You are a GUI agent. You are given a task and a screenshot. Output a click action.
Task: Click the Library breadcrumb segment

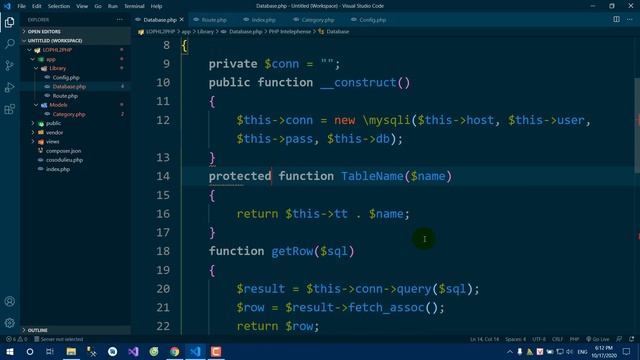coord(205,31)
